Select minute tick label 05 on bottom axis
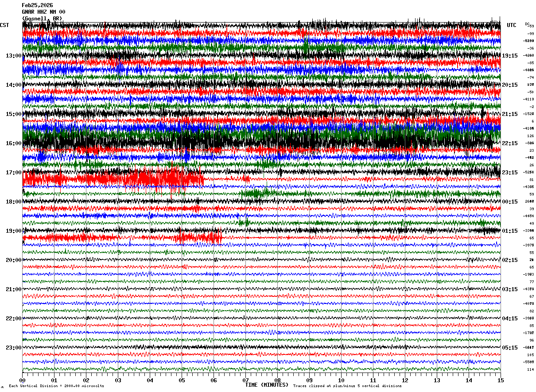This screenshot has height=392, width=536. coord(182,380)
